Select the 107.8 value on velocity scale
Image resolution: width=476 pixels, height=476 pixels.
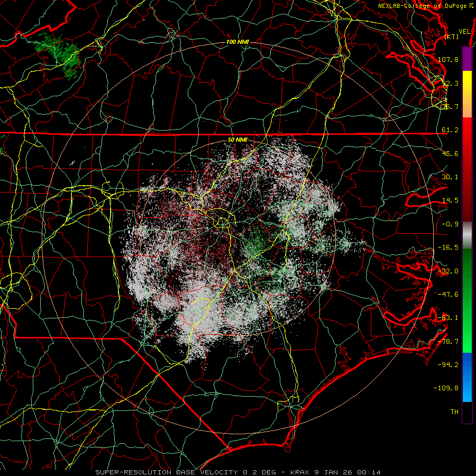(448, 59)
